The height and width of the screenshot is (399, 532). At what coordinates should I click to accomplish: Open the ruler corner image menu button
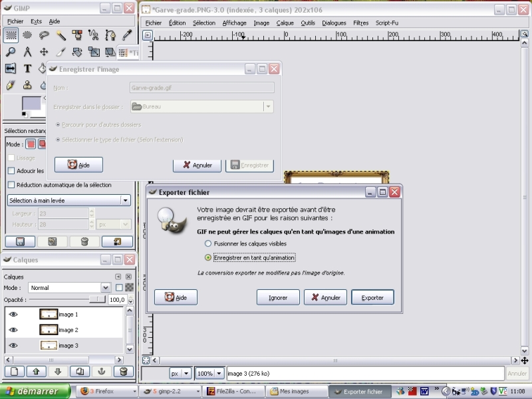coord(147,35)
